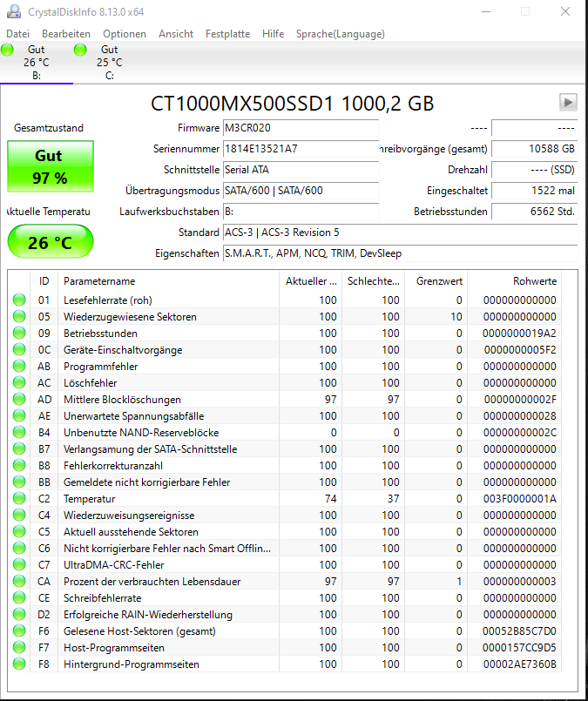The width and height of the screenshot is (588, 701).
Task: Click the Übertragungsmodus field SATA/600
Action: (x=301, y=191)
